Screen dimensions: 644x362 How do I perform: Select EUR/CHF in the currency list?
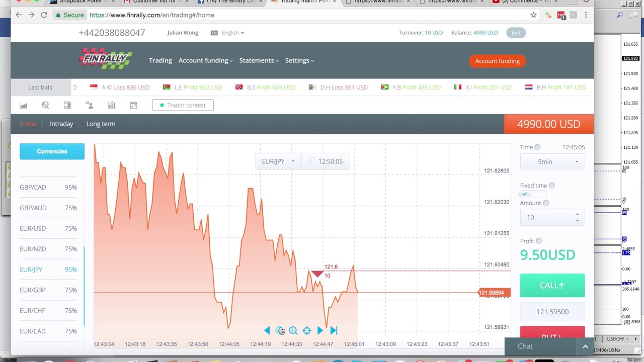coord(48,311)
